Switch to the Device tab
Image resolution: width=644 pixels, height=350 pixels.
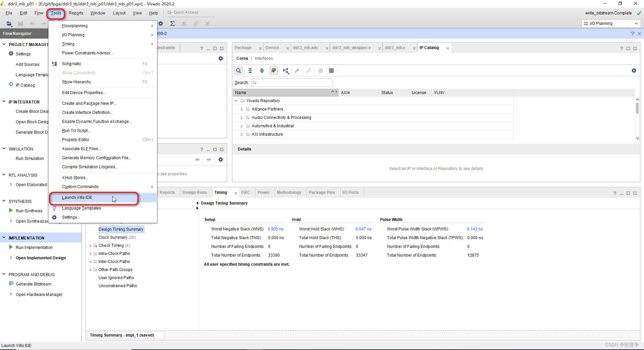pyautogui.click(x=272, y=48)
